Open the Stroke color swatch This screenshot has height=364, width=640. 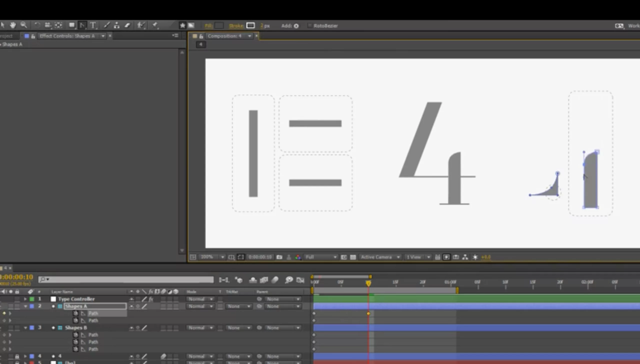250,25
